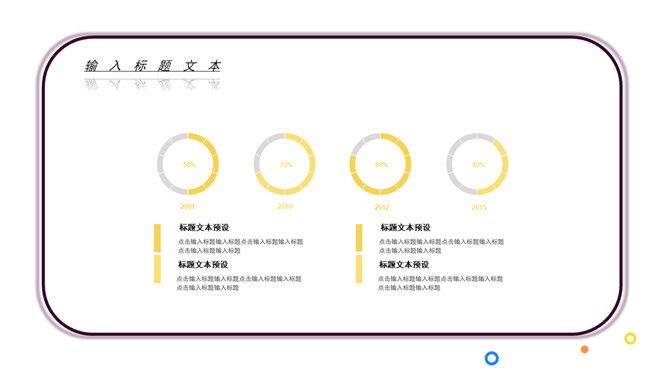
Task: Select the slide title 输入标题文本
Action: pos(153,66)
